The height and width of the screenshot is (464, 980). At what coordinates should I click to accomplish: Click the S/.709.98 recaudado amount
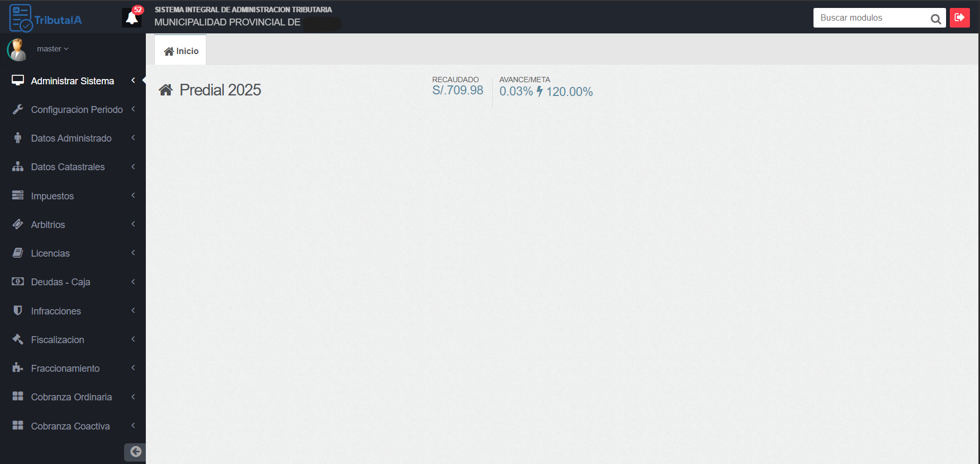point(458,91)
